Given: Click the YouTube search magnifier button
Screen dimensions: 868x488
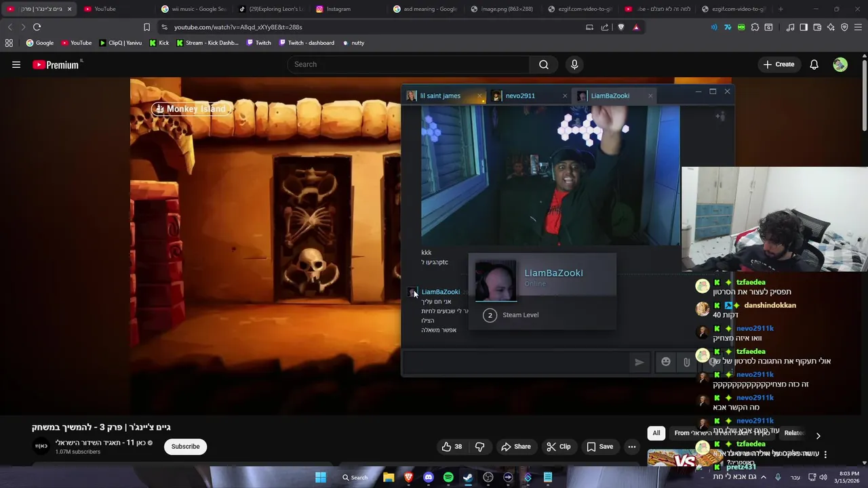Looking at the screenshot, I should click(x=544, y=64).
